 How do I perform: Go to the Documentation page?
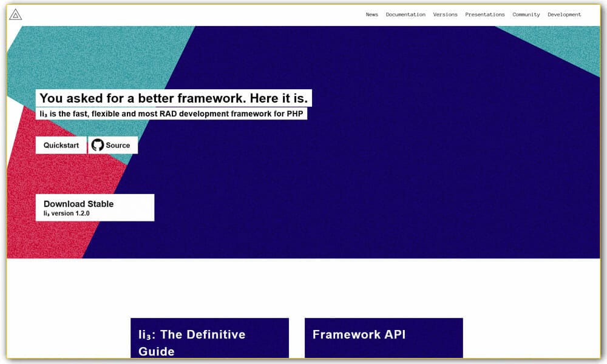click(405, 15)
